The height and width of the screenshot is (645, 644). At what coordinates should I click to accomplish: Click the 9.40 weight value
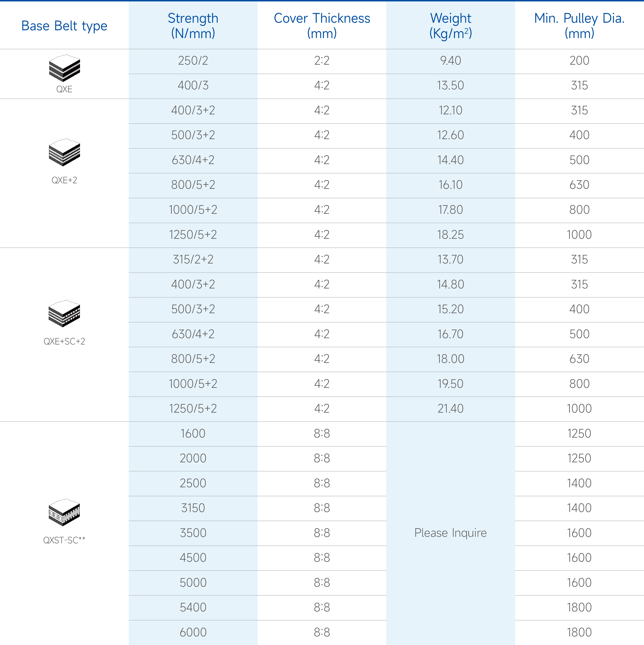[450, 61]
